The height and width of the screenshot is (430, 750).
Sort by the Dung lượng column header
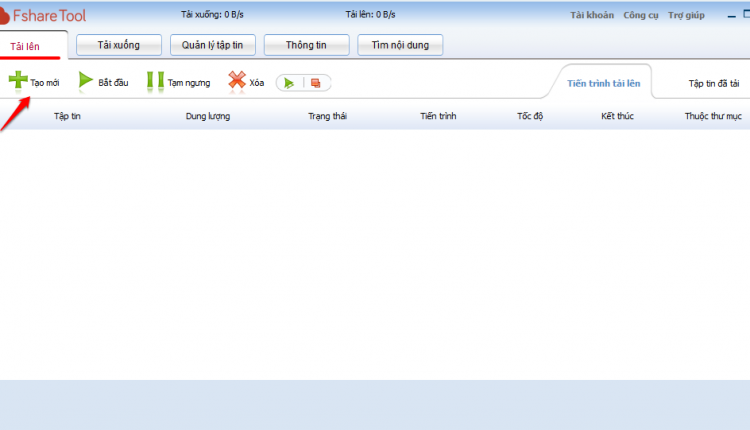click(x=208, y=116)
